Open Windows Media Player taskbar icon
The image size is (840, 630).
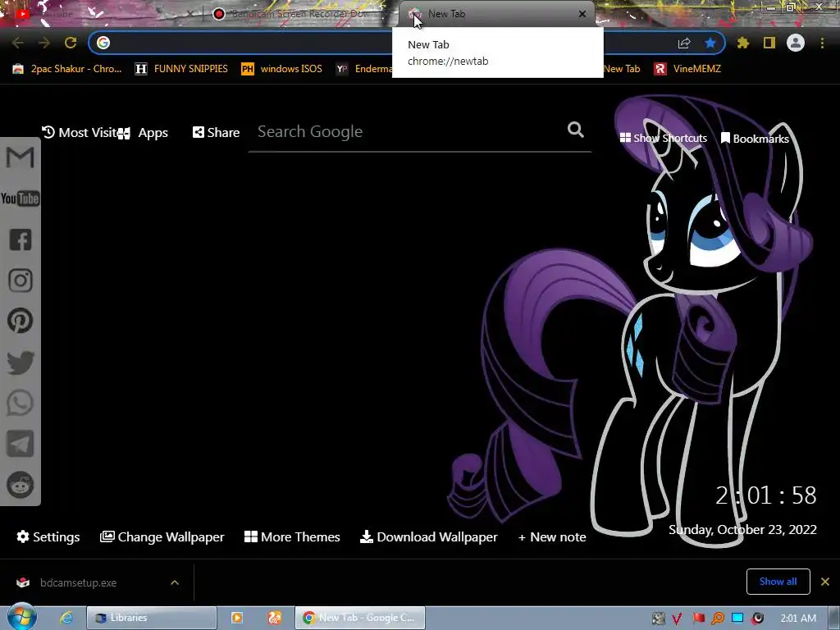coord(237,618)
